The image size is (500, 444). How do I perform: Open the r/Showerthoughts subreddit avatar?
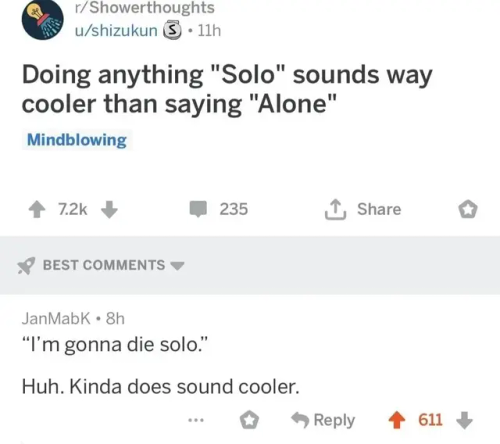click(x=43, y=19)
